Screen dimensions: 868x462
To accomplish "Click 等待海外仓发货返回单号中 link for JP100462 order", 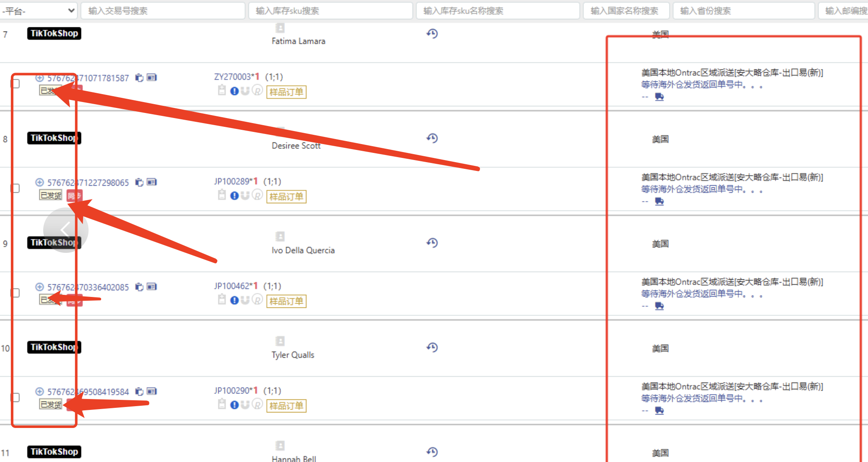I will 702,294.
